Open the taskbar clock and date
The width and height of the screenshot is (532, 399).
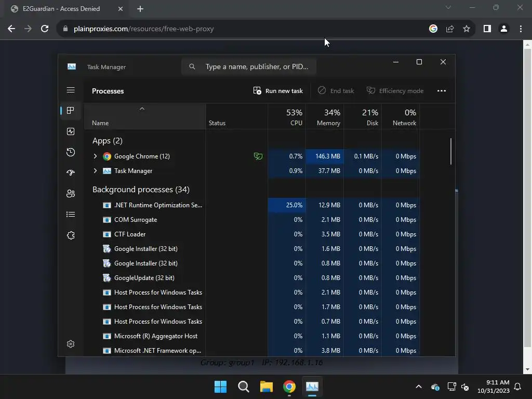click(494, 387)
